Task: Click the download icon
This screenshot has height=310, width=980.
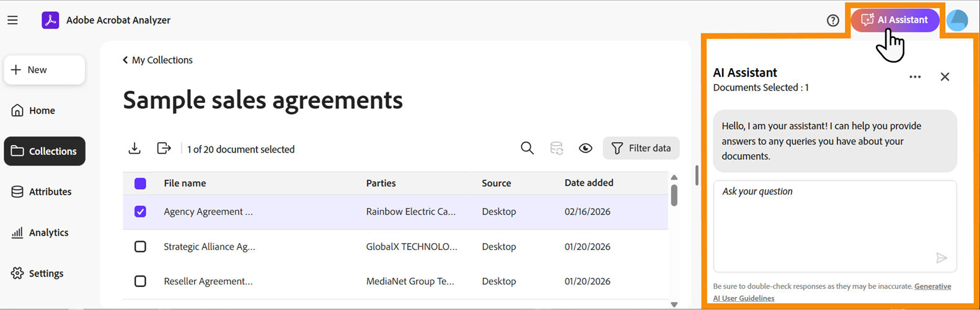Action: pyautogui.click(x=135, y=148)
